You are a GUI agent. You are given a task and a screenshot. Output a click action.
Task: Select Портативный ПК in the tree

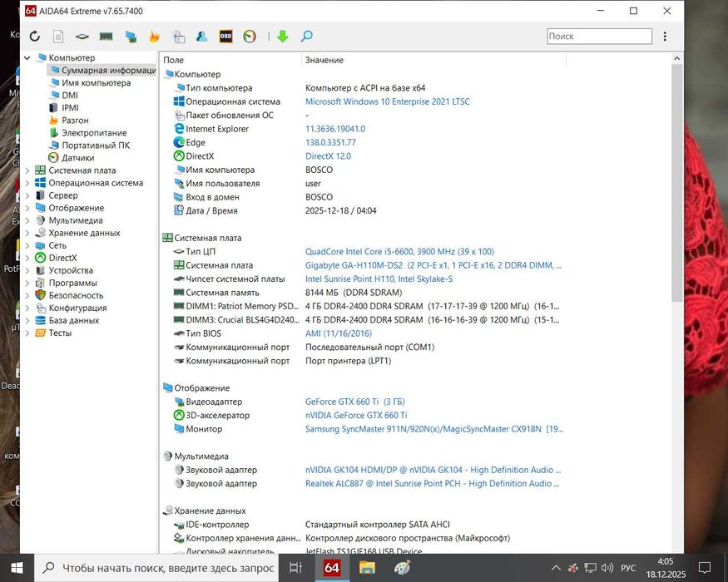[97, 145]
